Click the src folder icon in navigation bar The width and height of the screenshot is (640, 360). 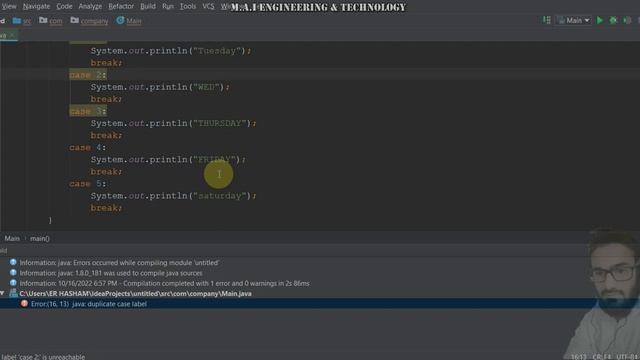point(17,20)
